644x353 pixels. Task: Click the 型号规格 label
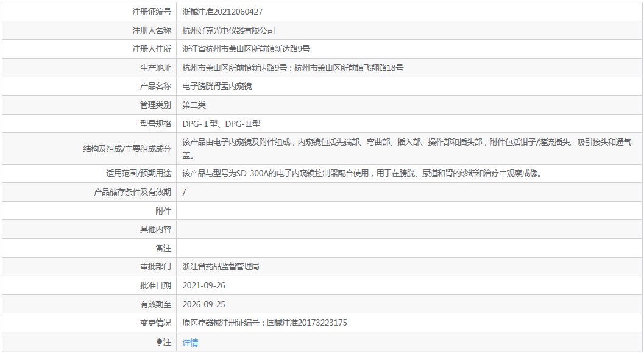tap(155, 124)
